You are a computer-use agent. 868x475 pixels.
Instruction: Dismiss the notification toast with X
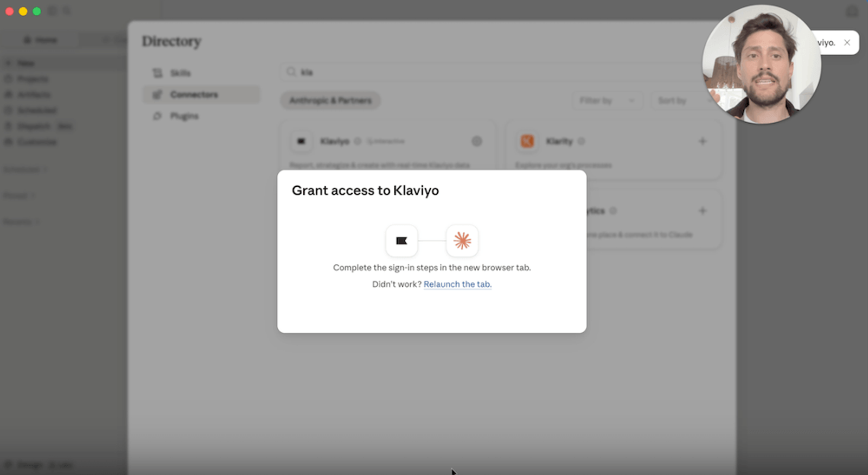click(847, 42)
